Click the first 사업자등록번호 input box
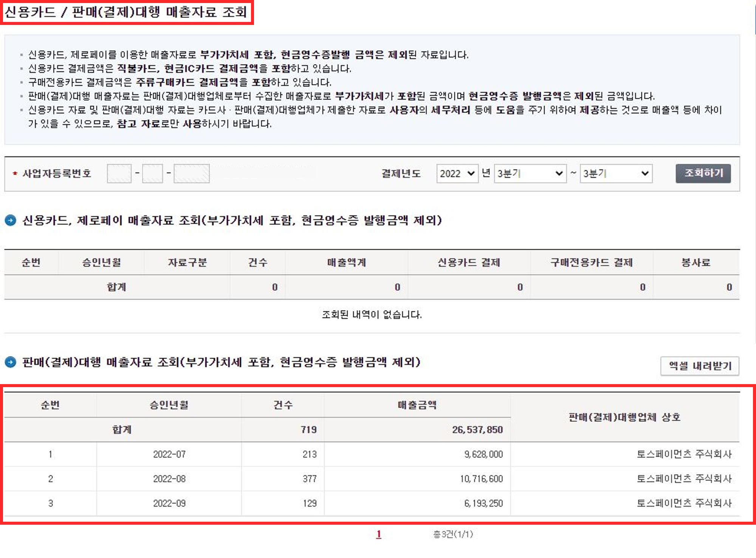 point(119,174)
